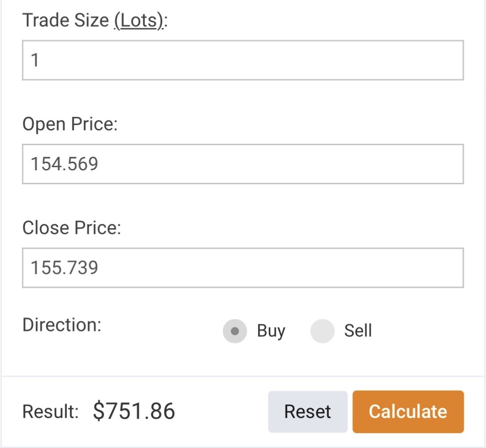Click the $751.86 result amount
The image size is (486, 448).
134,411
